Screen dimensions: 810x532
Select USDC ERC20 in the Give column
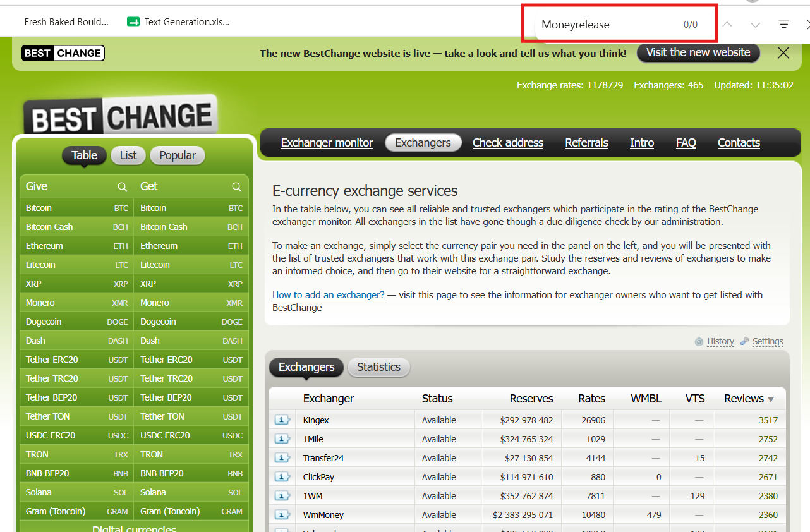(76, 435)
